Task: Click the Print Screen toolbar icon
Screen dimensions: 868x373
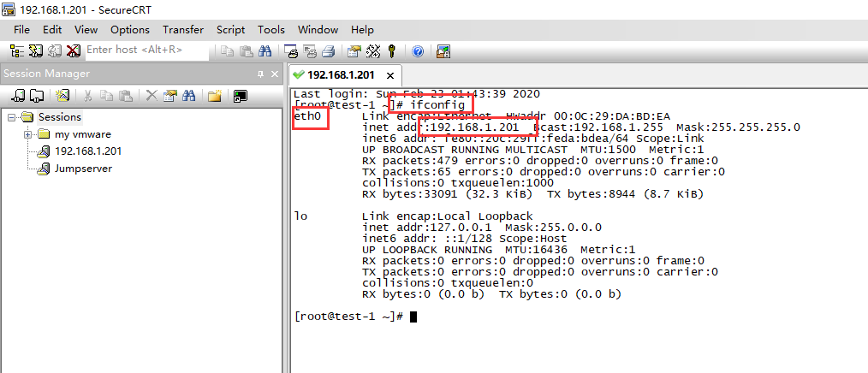Action: click(x=291, y=51)
